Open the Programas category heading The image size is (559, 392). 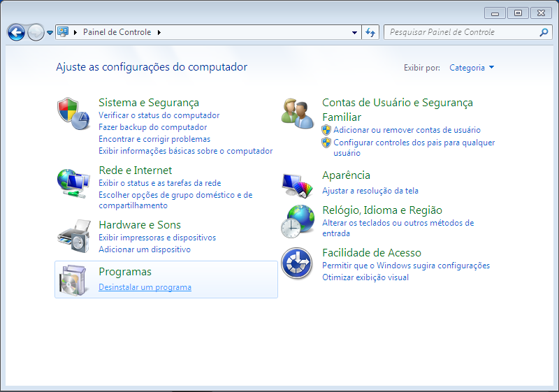coord(125,272)
